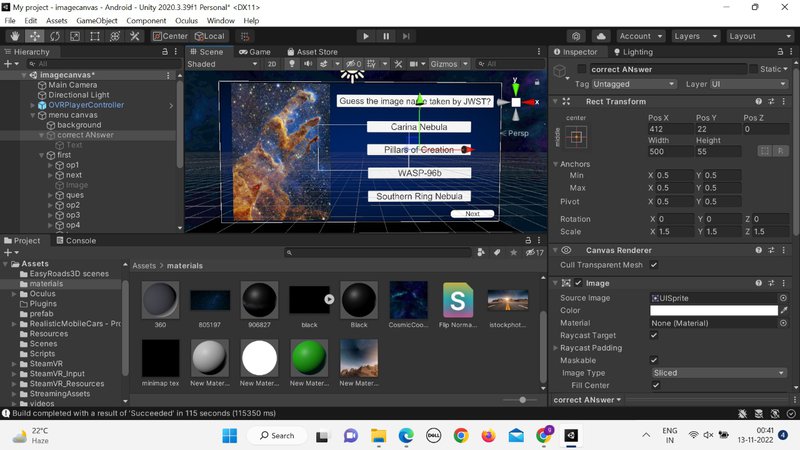Select the Hand tool in toolbar

point(17,36)
